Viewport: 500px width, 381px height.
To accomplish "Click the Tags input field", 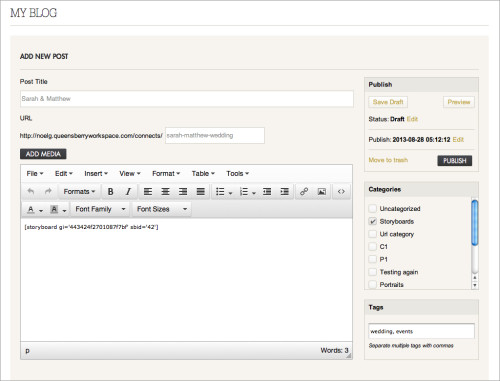I will (421, 331).
